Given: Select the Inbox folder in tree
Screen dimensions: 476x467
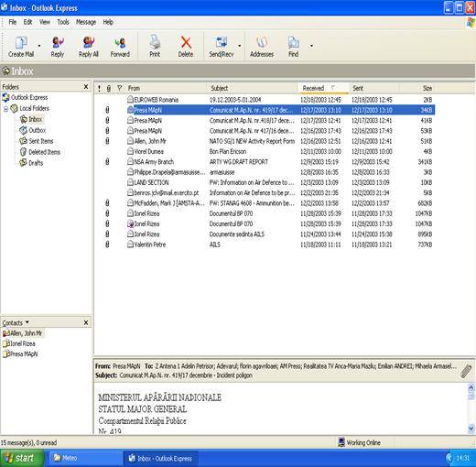Looking at the screenshot, I should [31, 119].
